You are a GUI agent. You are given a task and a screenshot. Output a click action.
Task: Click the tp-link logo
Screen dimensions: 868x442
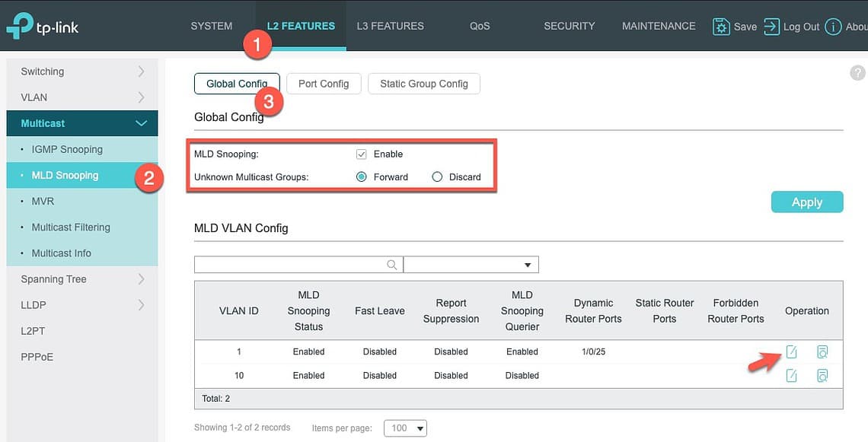click(42, 26)
